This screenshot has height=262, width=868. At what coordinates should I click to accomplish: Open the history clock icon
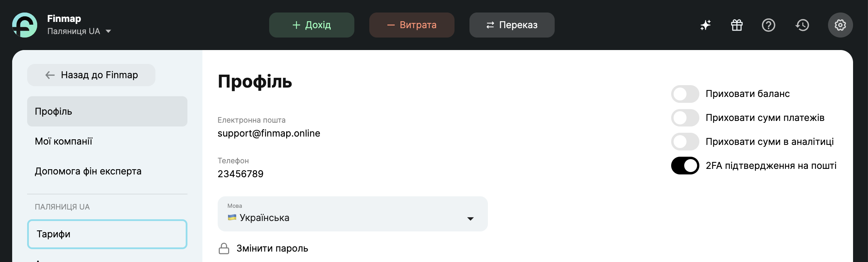[x=802, y=25]
